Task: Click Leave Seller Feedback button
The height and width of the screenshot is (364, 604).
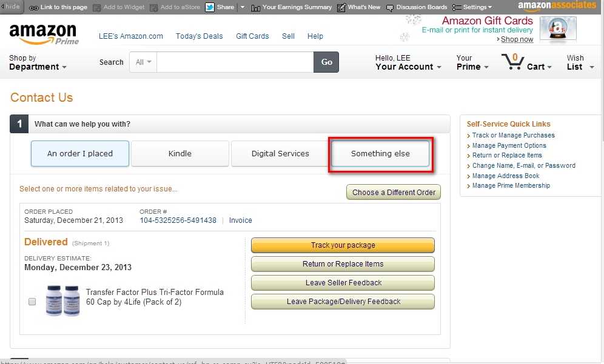Action: tap(343, 283)
